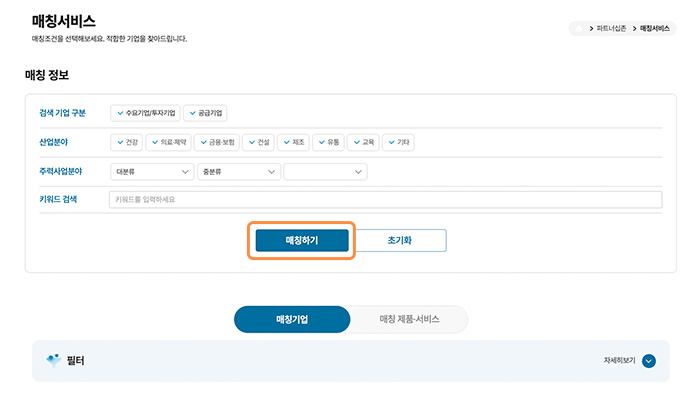Select the 유통 industry option
700x400 pixels.
(x=328, y=142)
